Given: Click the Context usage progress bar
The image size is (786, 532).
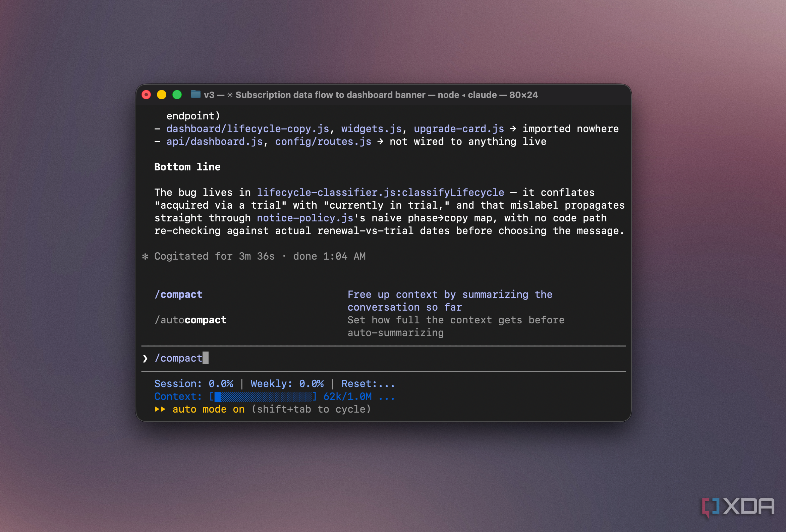Looking at the screenshot, I should click(x=263, y=396).
